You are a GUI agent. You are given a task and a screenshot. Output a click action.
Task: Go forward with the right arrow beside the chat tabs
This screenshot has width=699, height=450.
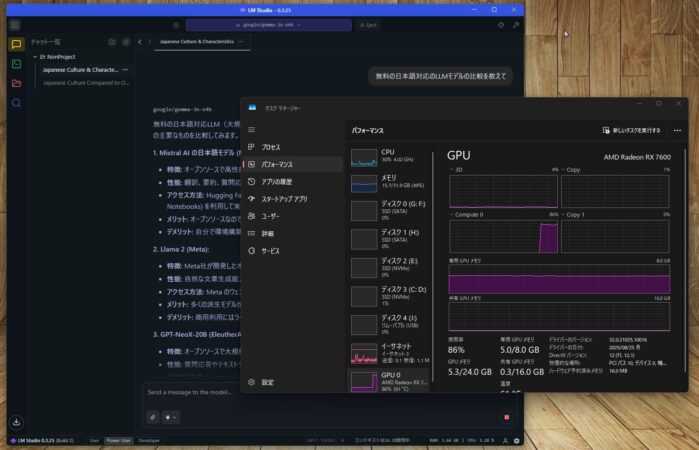click(x=149, y=42)
